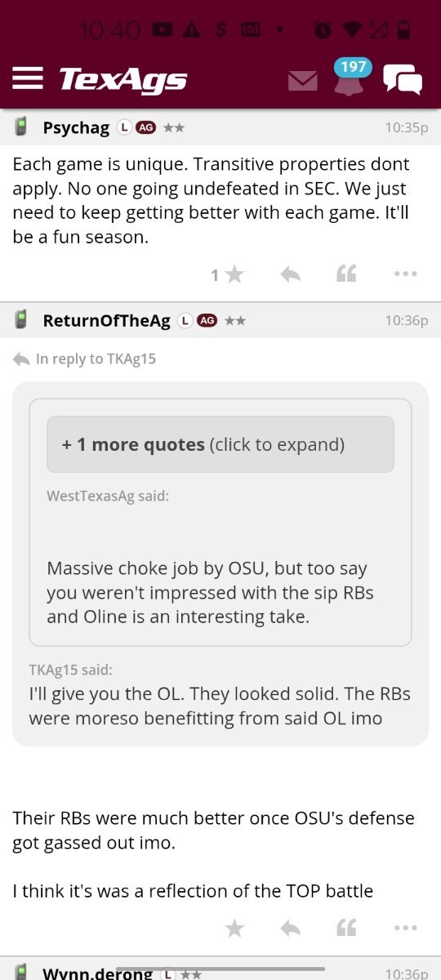Open the forum chat bubbles icon
The width and height of the screenshot is (441, 980).
[x=403, y=79]
